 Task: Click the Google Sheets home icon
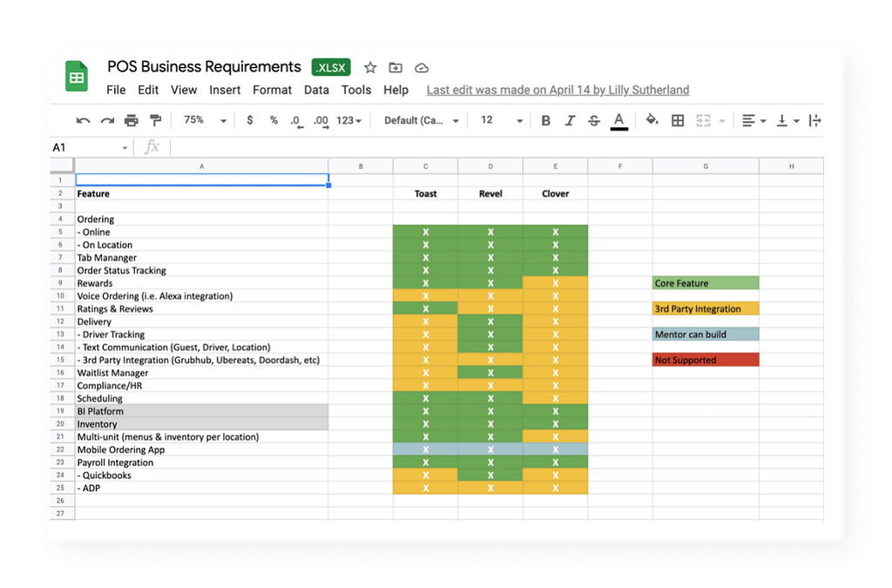[x=77, y=76]
